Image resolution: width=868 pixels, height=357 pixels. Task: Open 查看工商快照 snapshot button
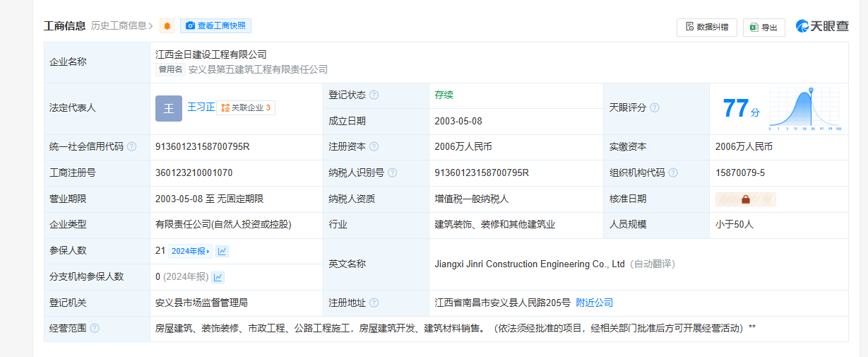[215, 26]
